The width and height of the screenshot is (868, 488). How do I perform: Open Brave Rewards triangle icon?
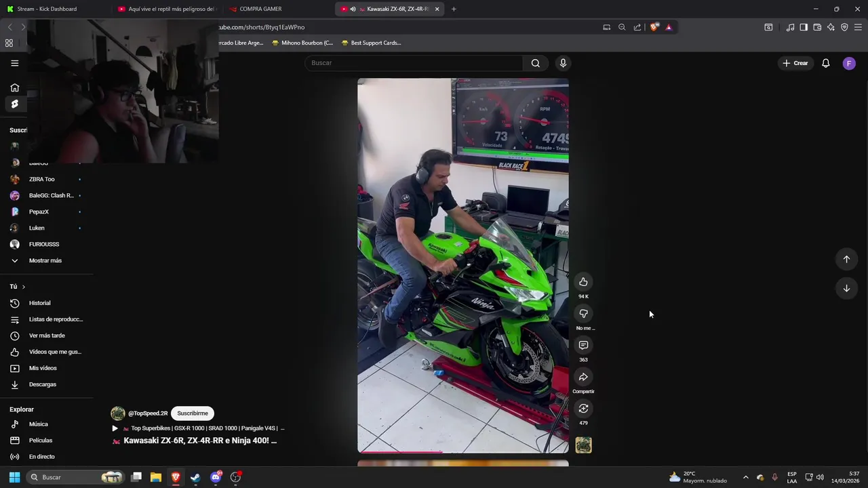669,27
